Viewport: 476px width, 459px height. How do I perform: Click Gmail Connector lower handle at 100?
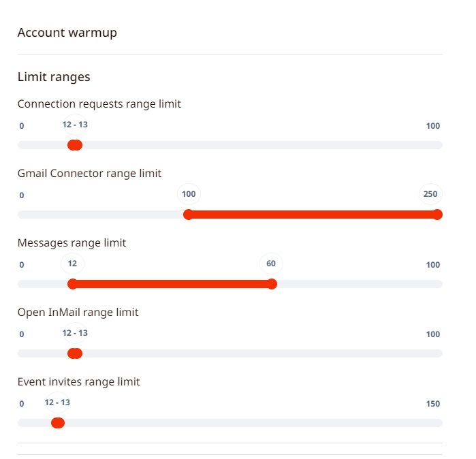[x=189, y=215]
